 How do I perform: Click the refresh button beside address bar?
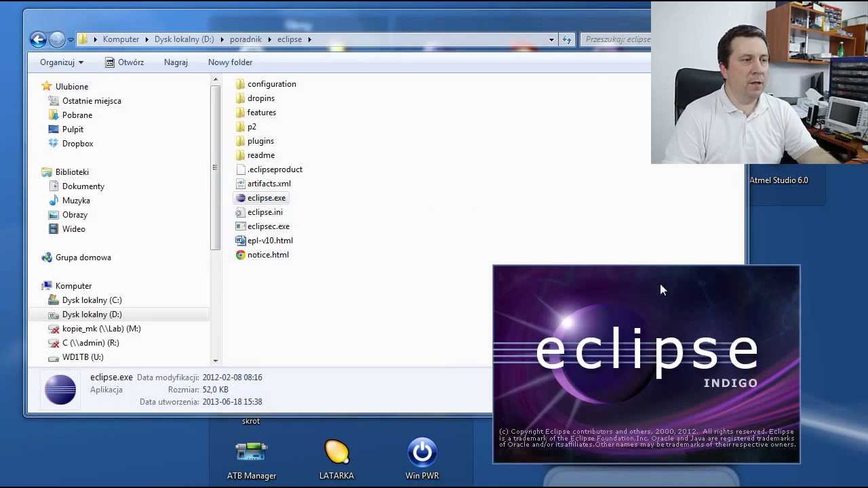[x=567, y=39]
